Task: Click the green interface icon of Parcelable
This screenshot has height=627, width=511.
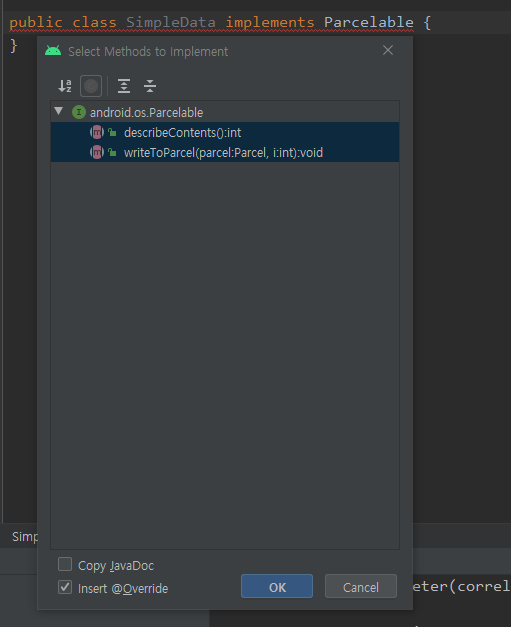Action: point(79,112)
